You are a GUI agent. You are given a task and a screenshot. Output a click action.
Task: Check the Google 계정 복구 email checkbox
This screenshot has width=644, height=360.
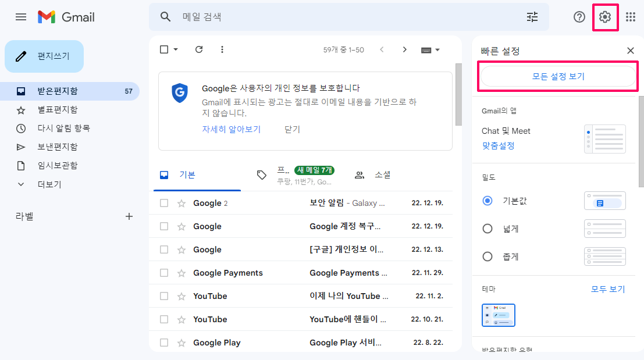(164, 227)
